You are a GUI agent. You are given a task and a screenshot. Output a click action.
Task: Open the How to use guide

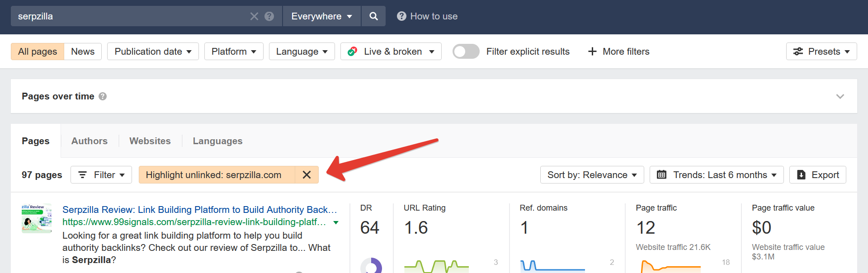coord(427,16)
